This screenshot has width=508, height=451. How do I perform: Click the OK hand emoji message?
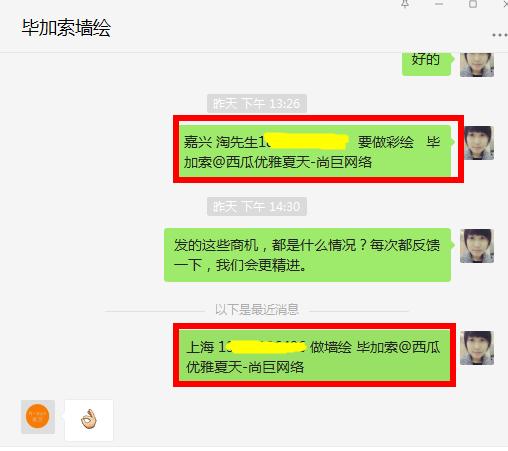(x=89, y=420)
